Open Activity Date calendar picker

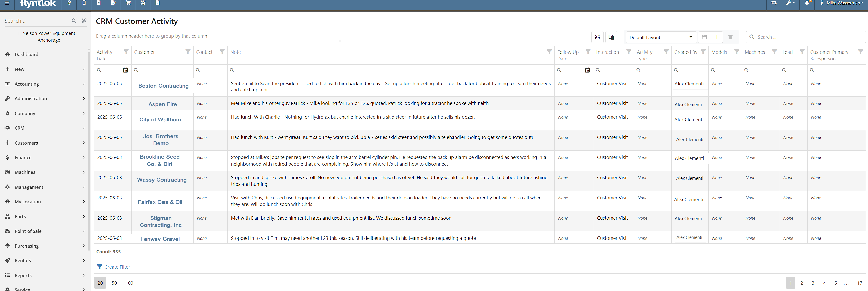tap(125, 70)
